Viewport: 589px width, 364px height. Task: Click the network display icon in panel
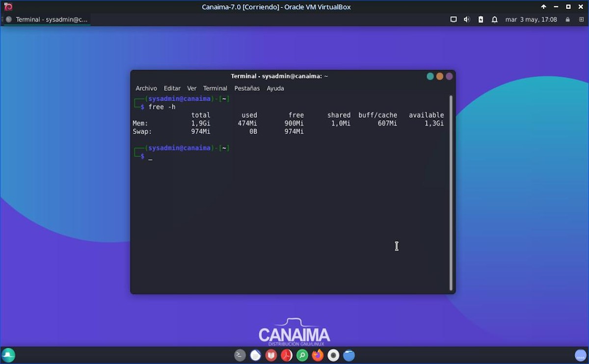click(x=454, y=20)
